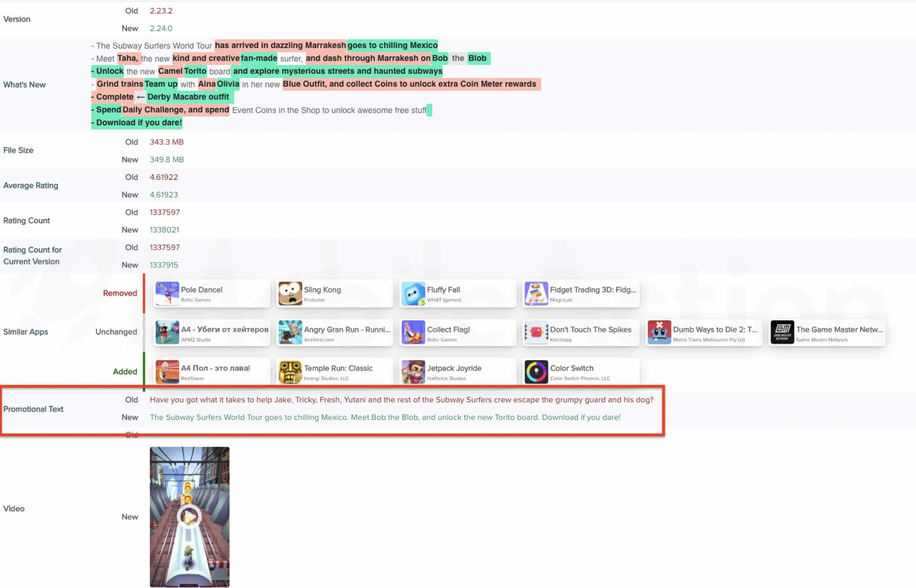This screenshot has width=916, height=588.
Task: Click the Temple Run: Classic title
Action: (338, 369)
